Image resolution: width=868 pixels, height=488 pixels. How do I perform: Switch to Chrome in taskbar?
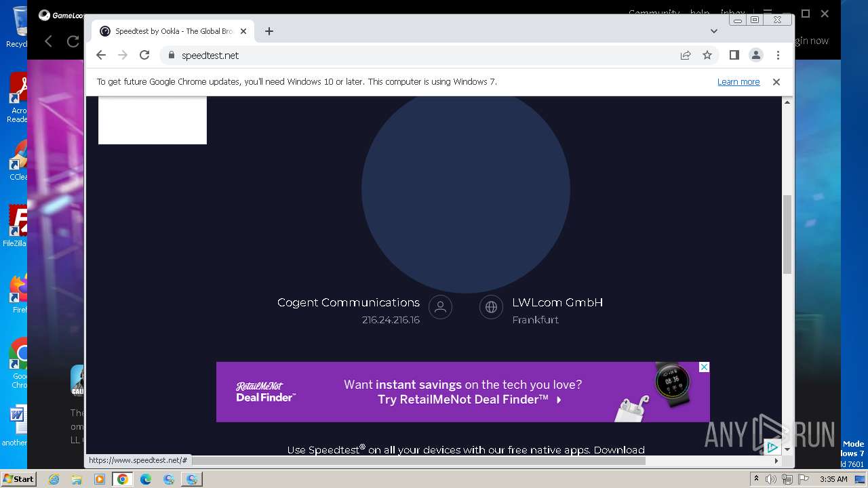[123, 479]
